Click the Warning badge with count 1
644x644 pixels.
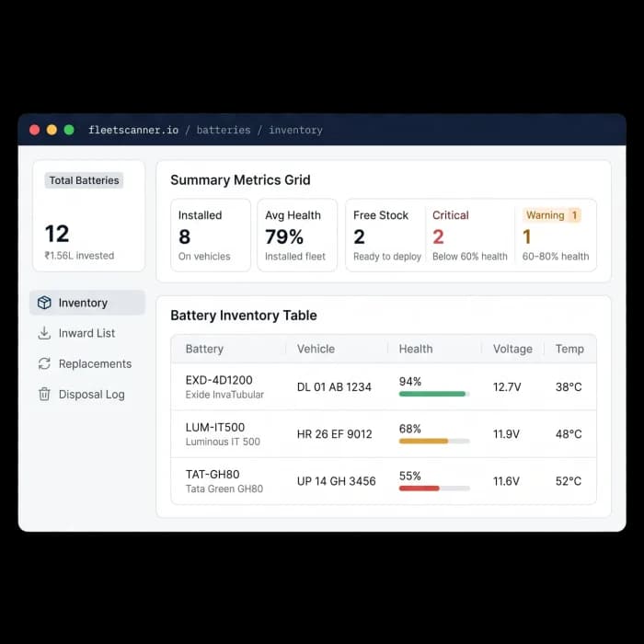tap(552, 215)
